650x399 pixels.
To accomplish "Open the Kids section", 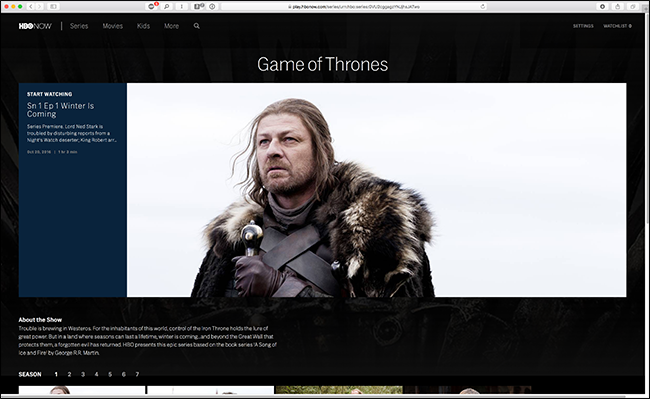I will [x=143, y=26].
